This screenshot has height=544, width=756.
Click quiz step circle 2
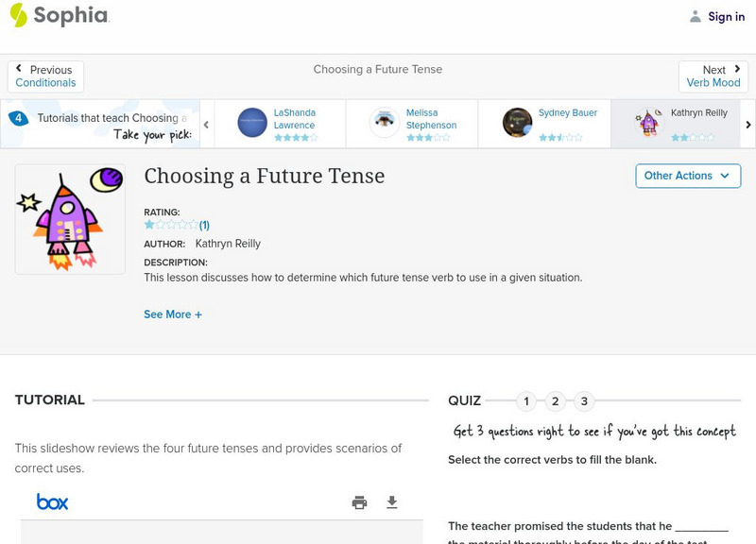click(x=556, y=400)
